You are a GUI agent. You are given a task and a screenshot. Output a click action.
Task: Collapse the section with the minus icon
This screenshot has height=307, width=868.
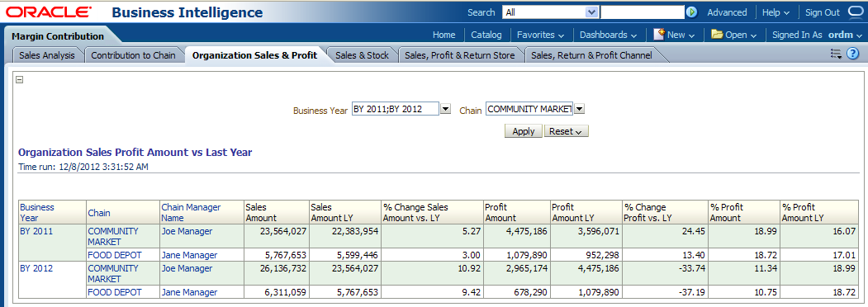coord(19,80)
